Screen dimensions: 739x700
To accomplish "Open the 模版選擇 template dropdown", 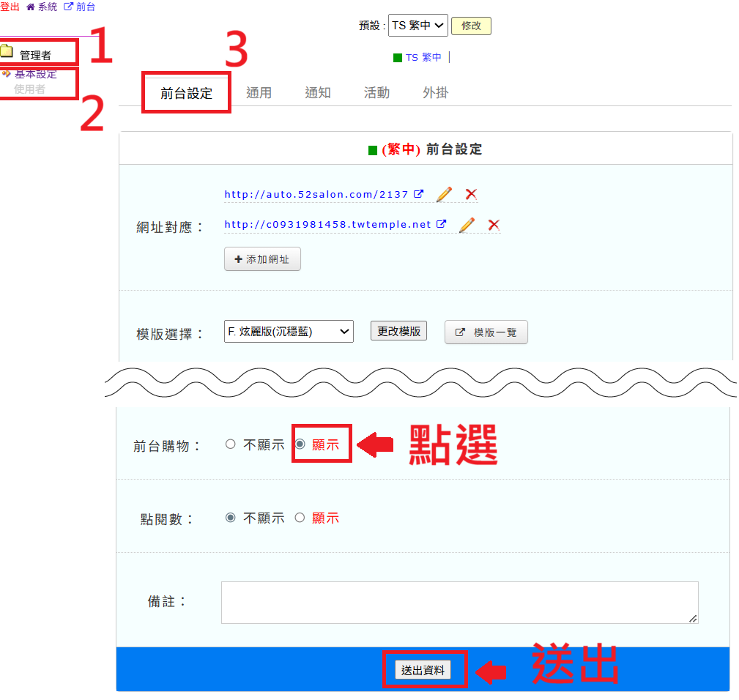I will pyautogui.click(x=289, y=332).
